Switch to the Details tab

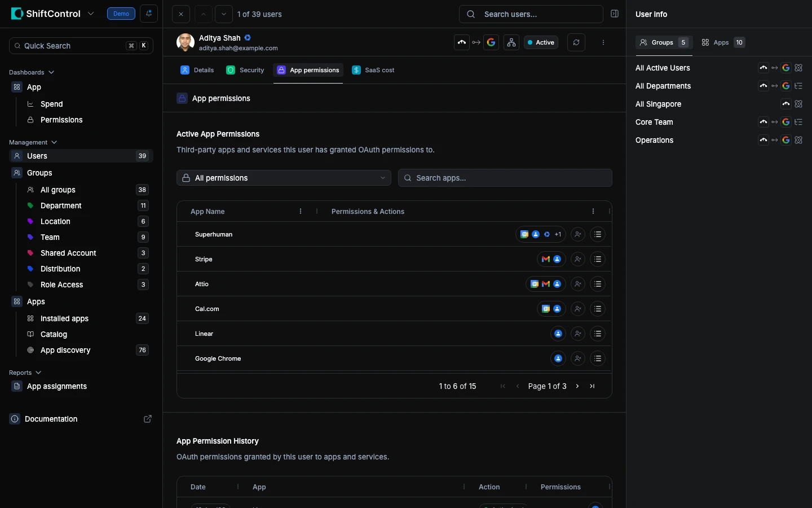[x=197, y=70]
